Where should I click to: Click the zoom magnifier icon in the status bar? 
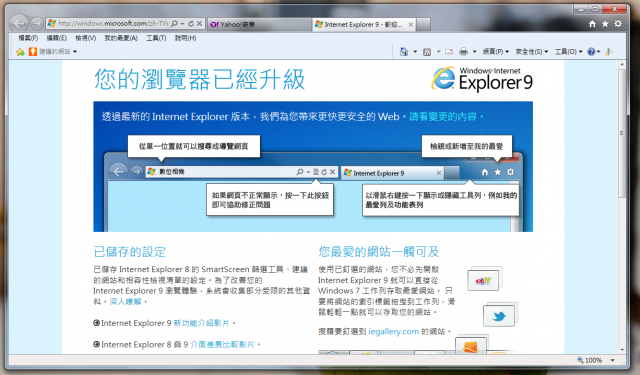pyautogui.click(x=580, y=360)
